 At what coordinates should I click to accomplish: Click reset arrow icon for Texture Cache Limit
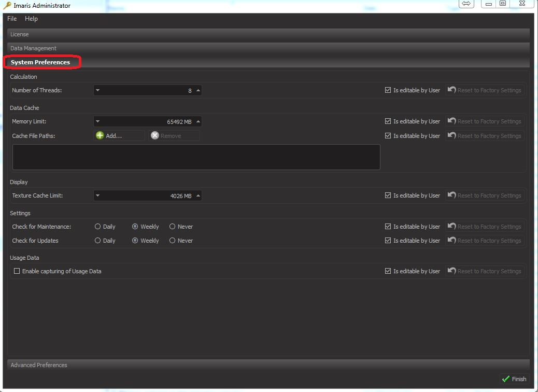pos(452,195)
